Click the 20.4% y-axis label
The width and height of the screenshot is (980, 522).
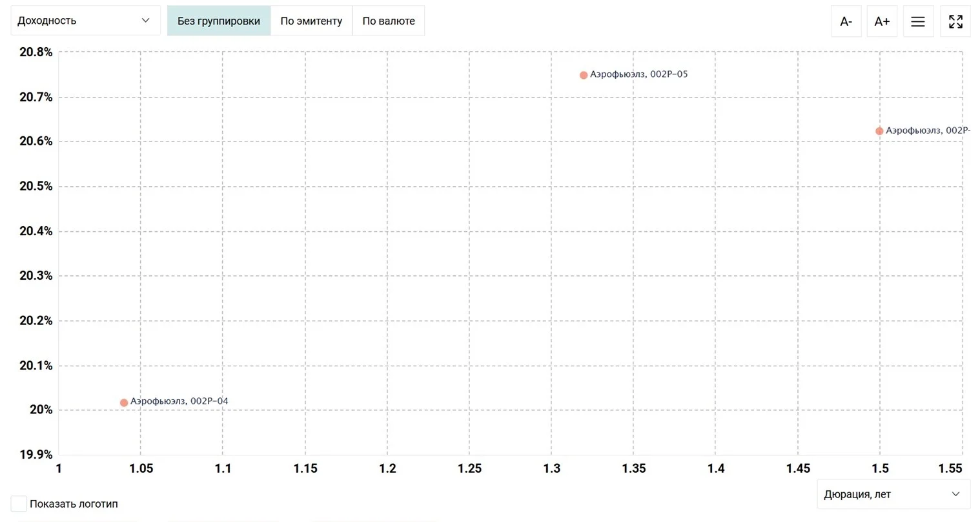[36, 231]
